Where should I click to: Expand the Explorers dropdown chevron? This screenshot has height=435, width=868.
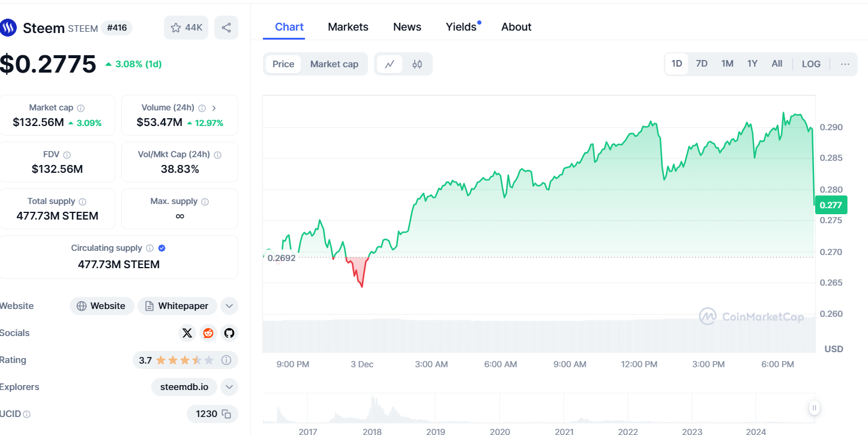click(x=229, y=387)
